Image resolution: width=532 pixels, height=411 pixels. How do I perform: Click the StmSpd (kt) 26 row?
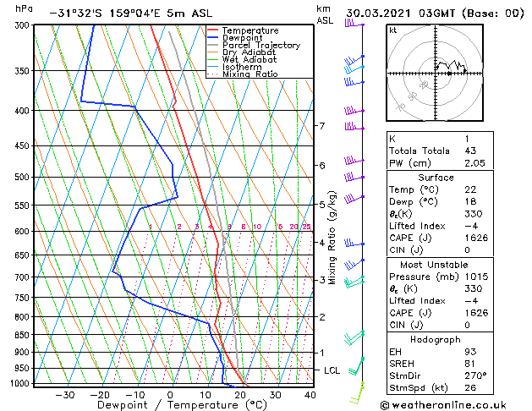[x=440, y=388]
